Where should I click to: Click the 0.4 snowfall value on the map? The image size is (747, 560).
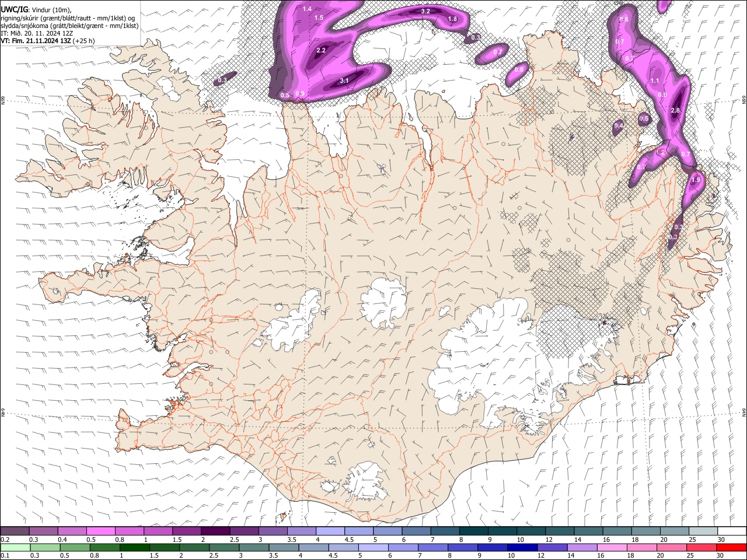pos(619,126)
